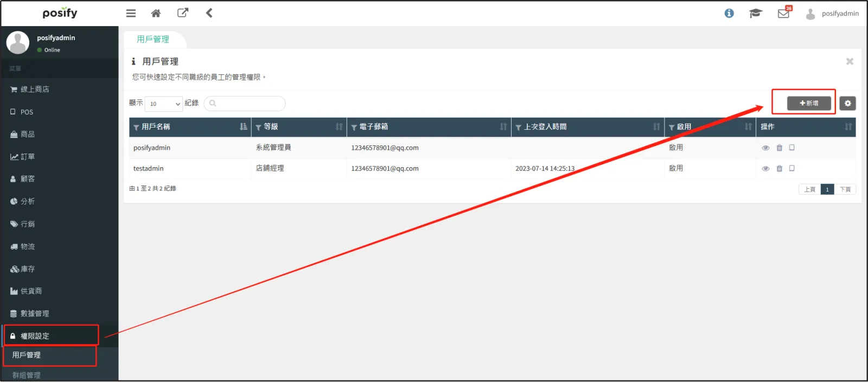Open the external link icon in top bar
This screenshot has width=868, height=382.
tap(183, 13)
